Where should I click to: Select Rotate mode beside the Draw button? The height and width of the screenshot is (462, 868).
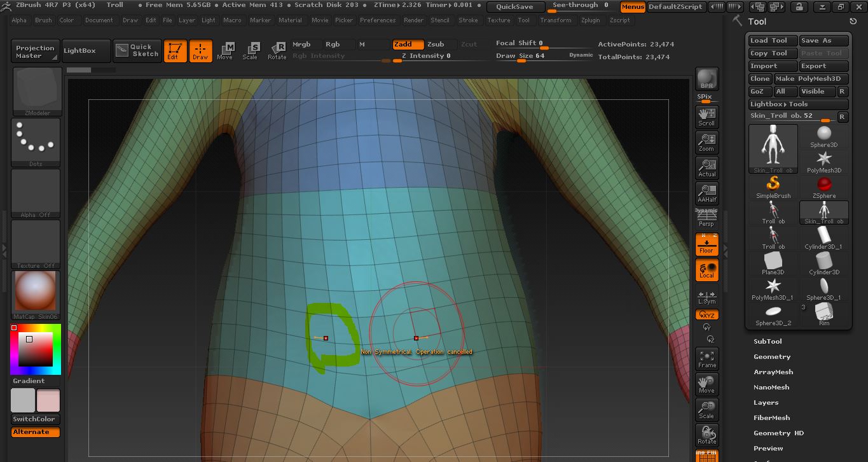click(x=277, y=51)
